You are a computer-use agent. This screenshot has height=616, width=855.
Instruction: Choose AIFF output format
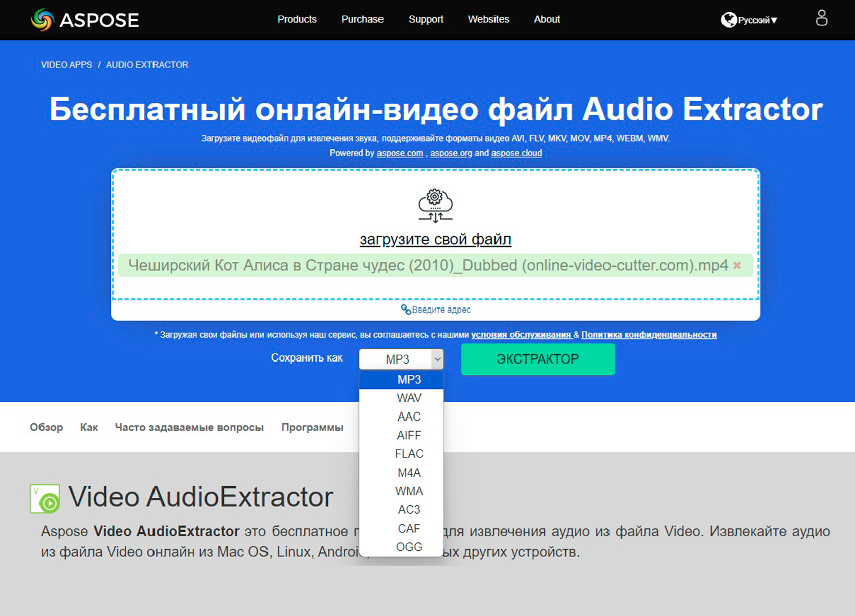[401, 435]
